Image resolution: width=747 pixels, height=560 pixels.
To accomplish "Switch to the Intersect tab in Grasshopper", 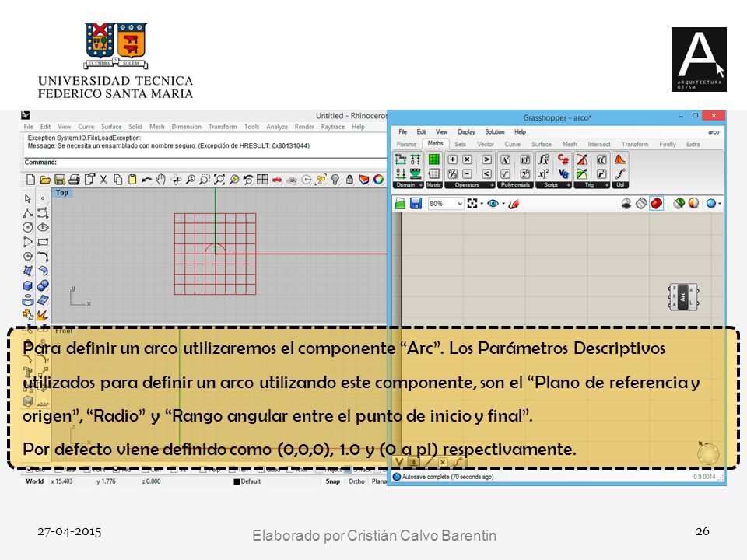I will coord(599,144).
